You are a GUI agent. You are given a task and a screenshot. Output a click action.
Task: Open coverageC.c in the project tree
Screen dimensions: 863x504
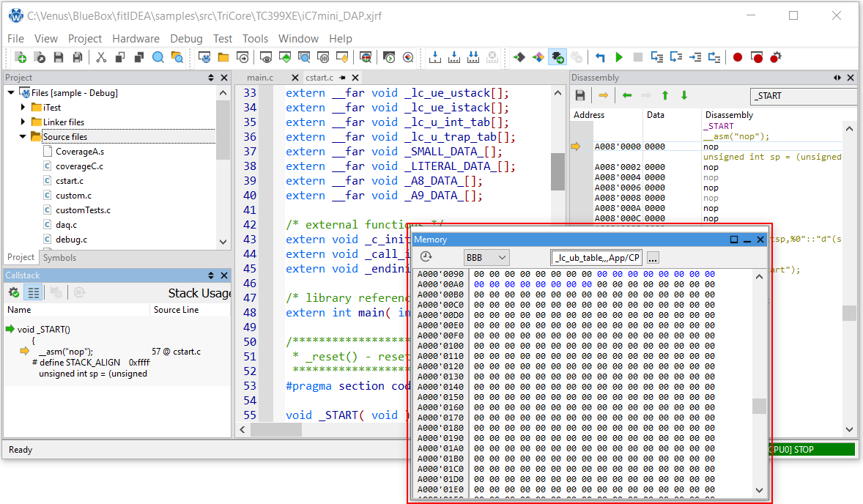79,166
